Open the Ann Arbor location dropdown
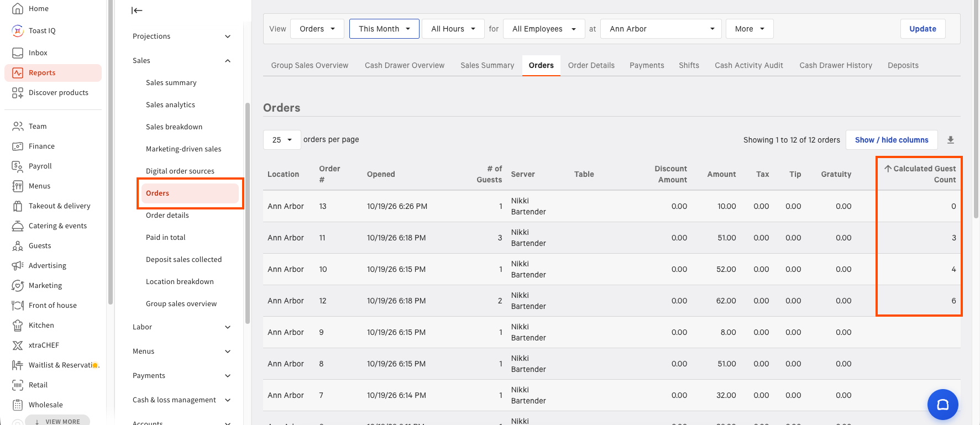This screenshot has height=425, width=980. click(x=661, y=29)
